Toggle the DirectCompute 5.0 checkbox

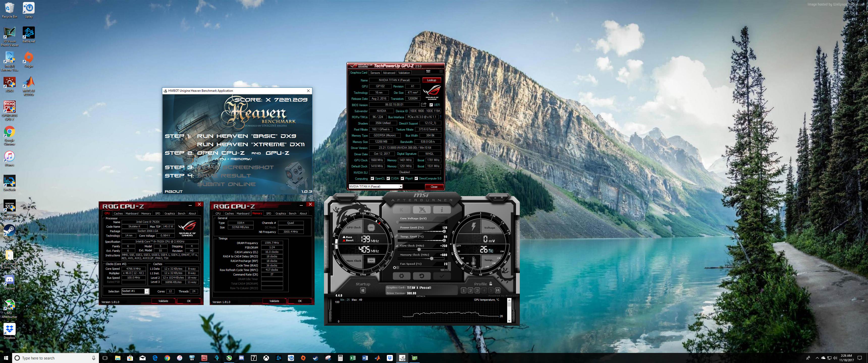(416, 178)
